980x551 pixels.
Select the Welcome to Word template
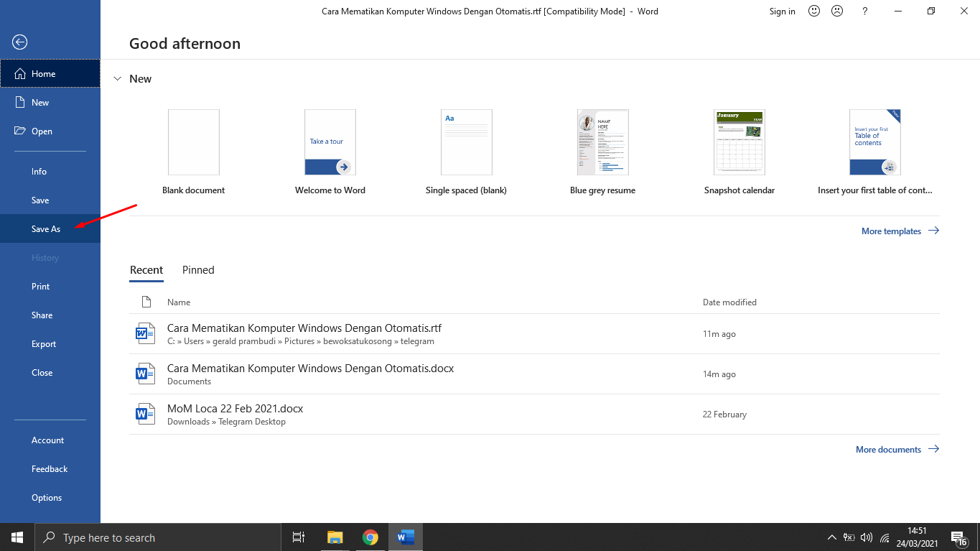click(330, 152)
